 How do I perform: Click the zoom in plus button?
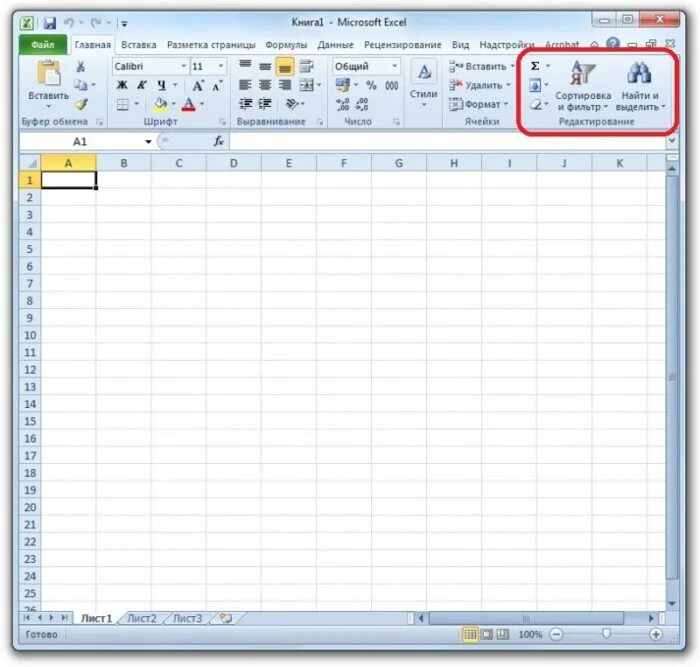click(656, 634)
